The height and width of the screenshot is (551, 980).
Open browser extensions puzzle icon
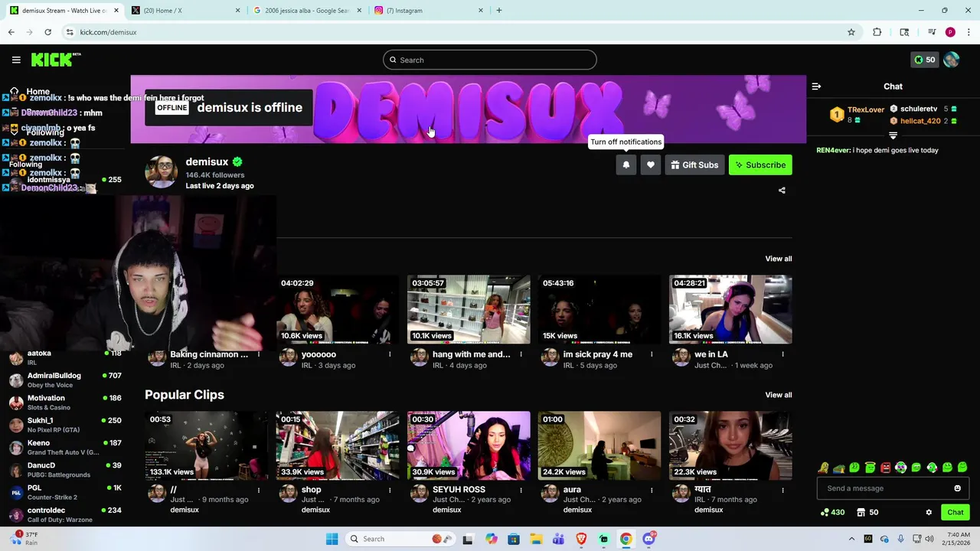point(877,32)
